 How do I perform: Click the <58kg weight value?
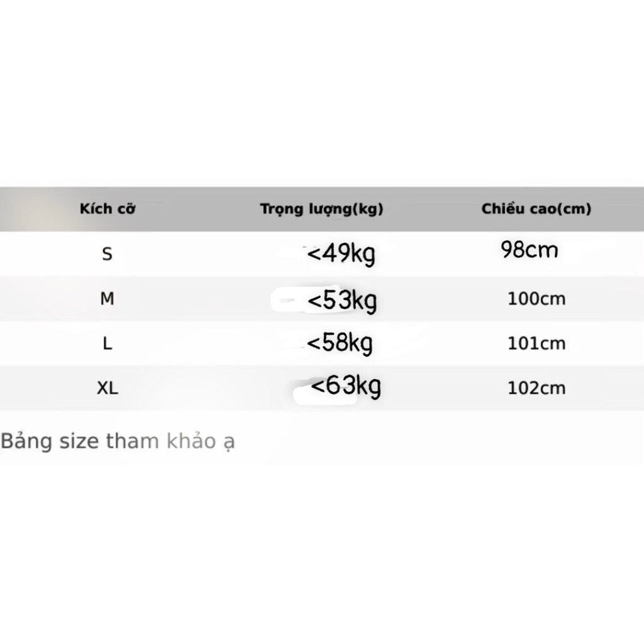pos(340,343)
